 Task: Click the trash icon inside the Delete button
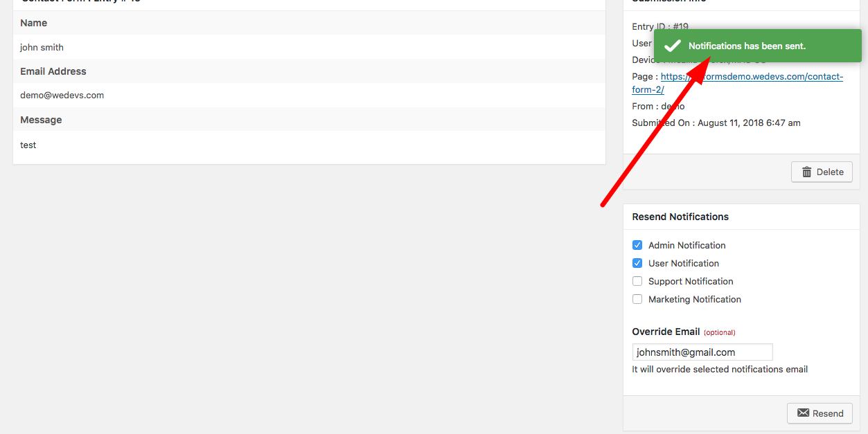807,172
